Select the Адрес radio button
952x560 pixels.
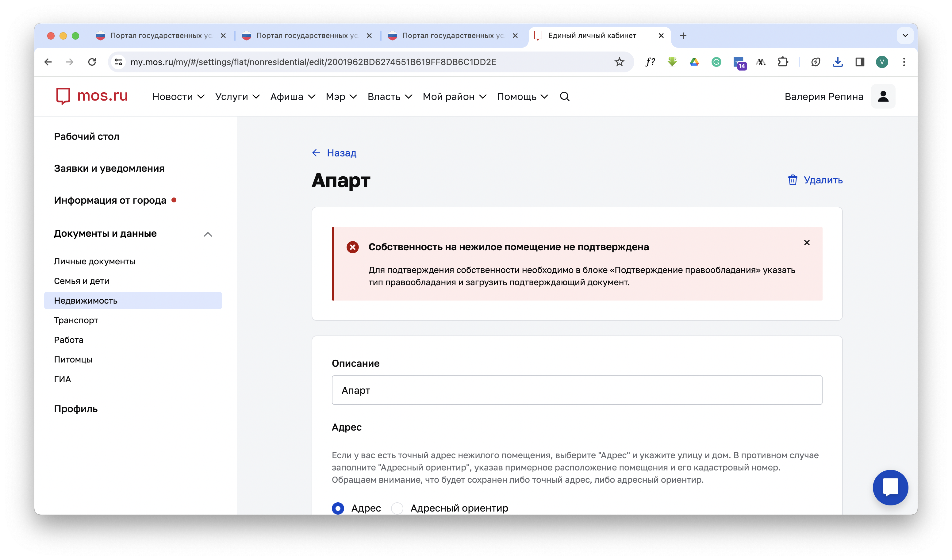point(338,508)
